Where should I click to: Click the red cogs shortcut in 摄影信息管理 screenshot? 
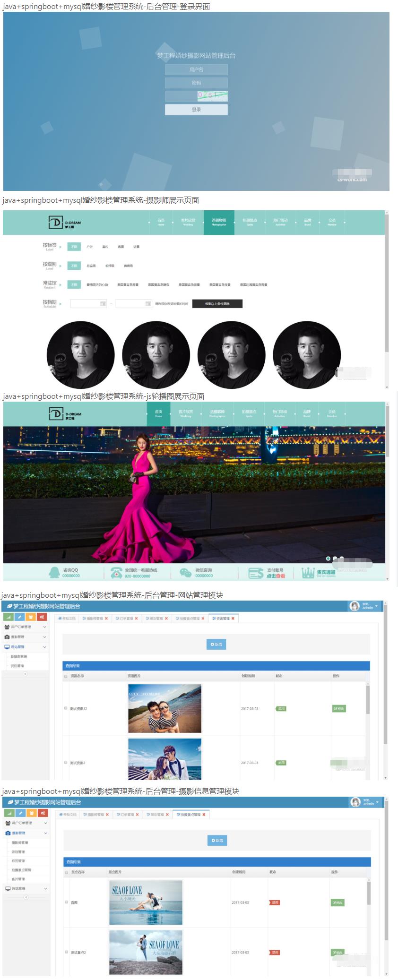tap(43, 813)
